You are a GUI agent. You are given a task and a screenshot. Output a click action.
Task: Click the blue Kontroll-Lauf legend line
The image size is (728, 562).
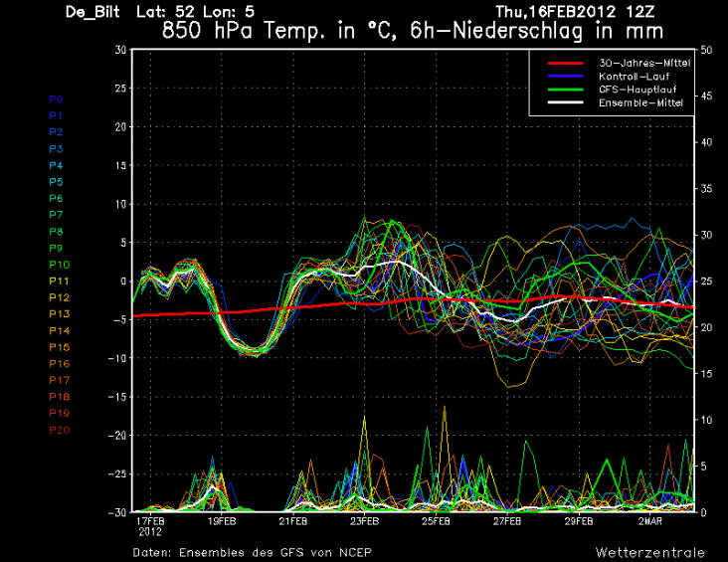coord(566,77)
